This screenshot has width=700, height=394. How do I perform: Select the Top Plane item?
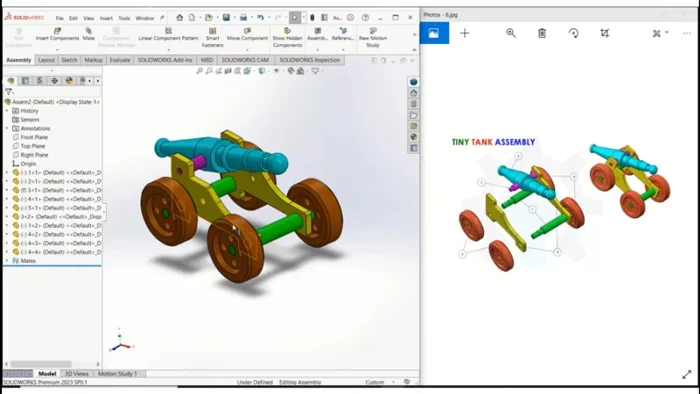(x=29, y=146)
